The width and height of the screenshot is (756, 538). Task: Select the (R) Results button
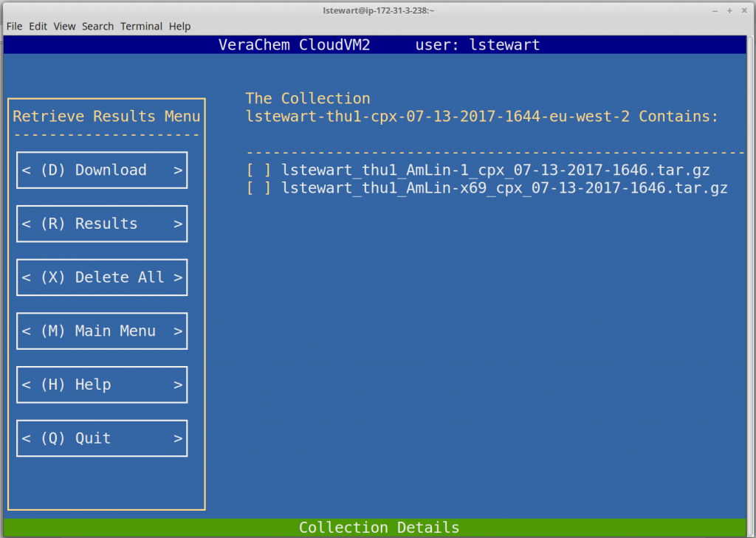click(102, 224)
